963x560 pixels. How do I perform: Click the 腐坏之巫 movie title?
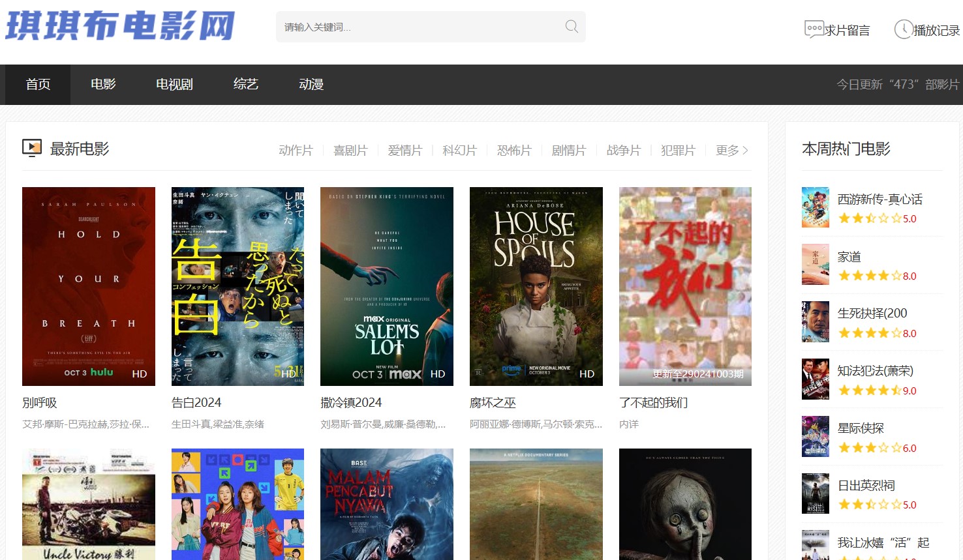pyautogui.click(x=493, y=403)
